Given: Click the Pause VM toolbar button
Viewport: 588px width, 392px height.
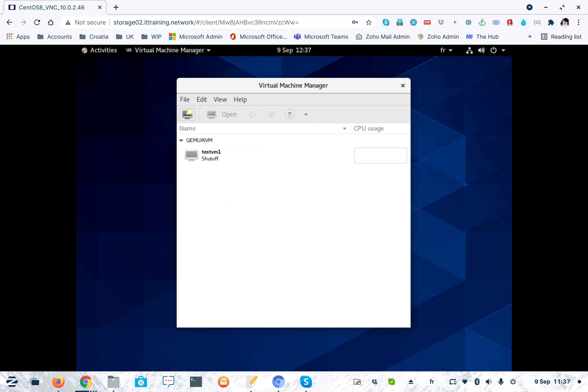Looking at the screenshot, I should [x=271, y=115].
